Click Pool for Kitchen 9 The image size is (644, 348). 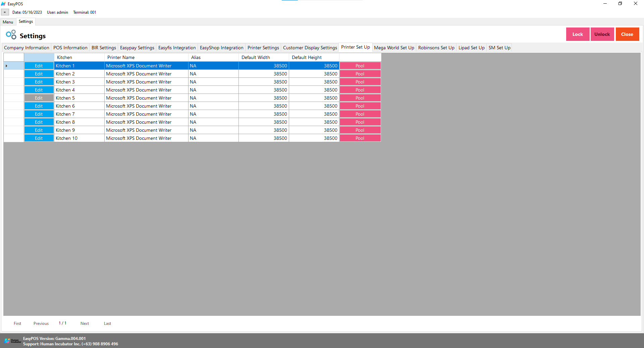[360, 130]
